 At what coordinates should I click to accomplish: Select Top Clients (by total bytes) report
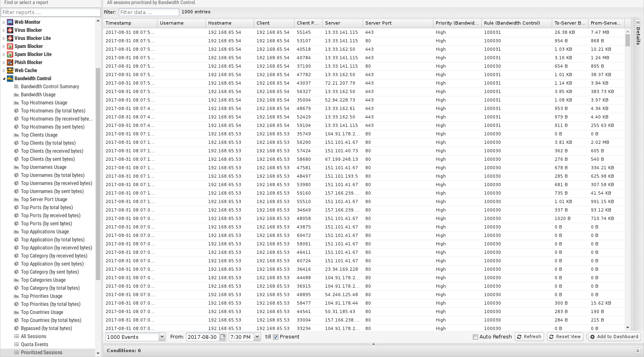(48, 143)
